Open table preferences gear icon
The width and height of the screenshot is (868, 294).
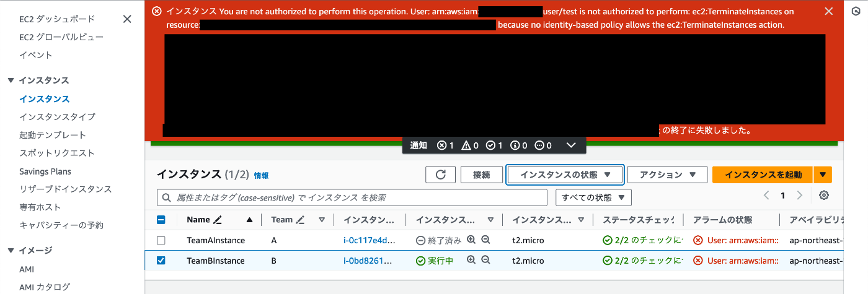coord(824,196)
